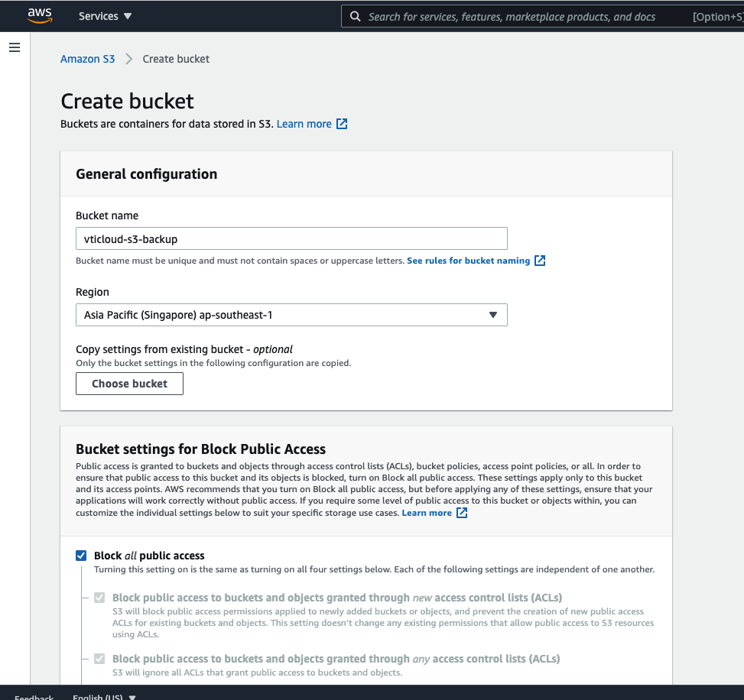Go to Amazon S3 breadcrumb
The width and height of the screenshot is (744, 700).
coord(87,59)
